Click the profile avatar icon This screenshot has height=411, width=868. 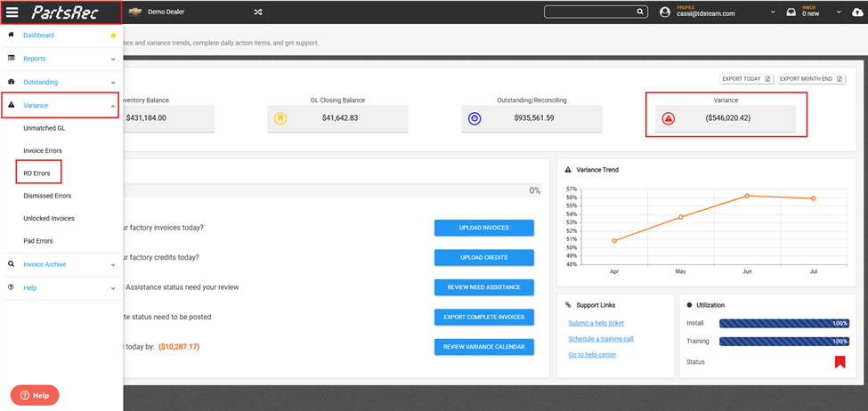pyautogui.click(x=665, y=12)
